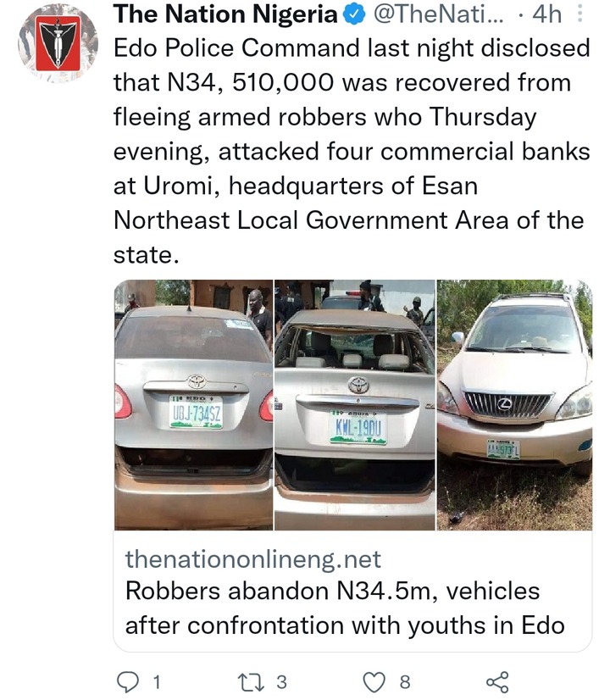This screenshot has width=610, height=700.
Task: Click the Toyota emblem in the first photo
Action: [196, 381]
